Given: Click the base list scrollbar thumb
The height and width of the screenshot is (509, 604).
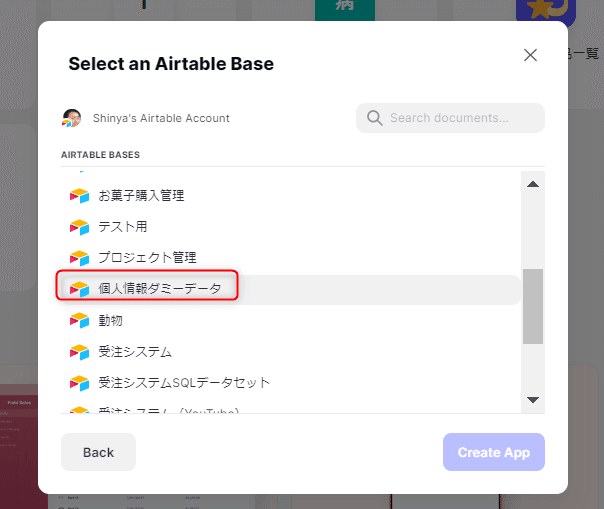Looking at the screenshot, I should [x=533, y=306].
